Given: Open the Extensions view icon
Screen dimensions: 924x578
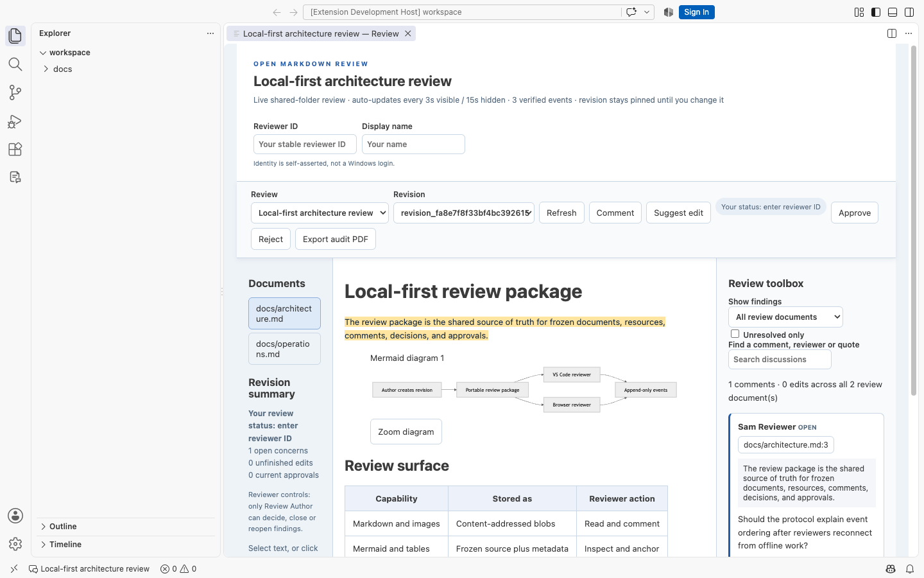Looking at the screenshot, I should click(15, 149).
